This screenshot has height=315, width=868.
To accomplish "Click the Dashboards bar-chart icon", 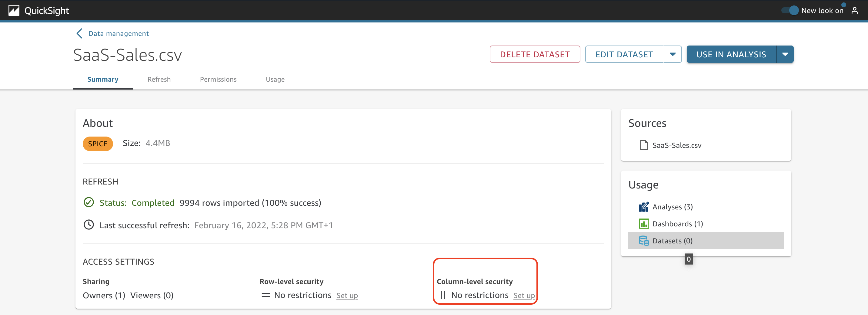I will [644, 224].
